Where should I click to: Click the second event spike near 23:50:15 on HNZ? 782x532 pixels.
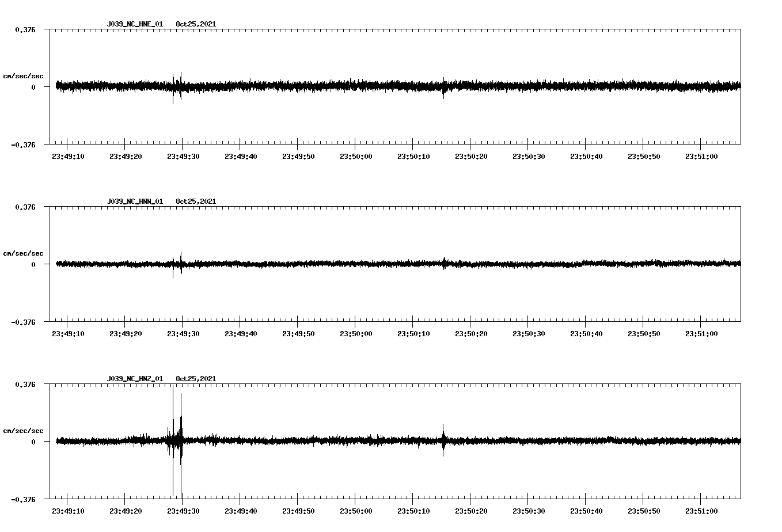(x=443, y=440)
